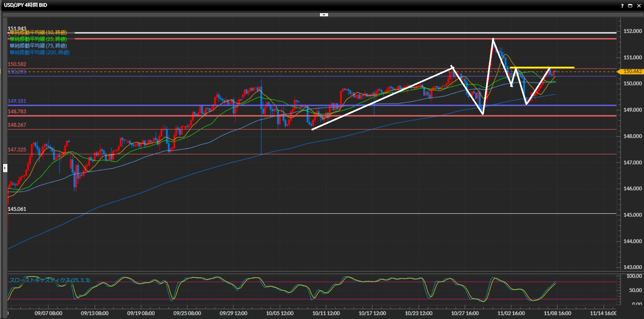Screen dimensions: 644x319
Task: Maximize the USD/JPY chart window
Action: pos(630,6)
